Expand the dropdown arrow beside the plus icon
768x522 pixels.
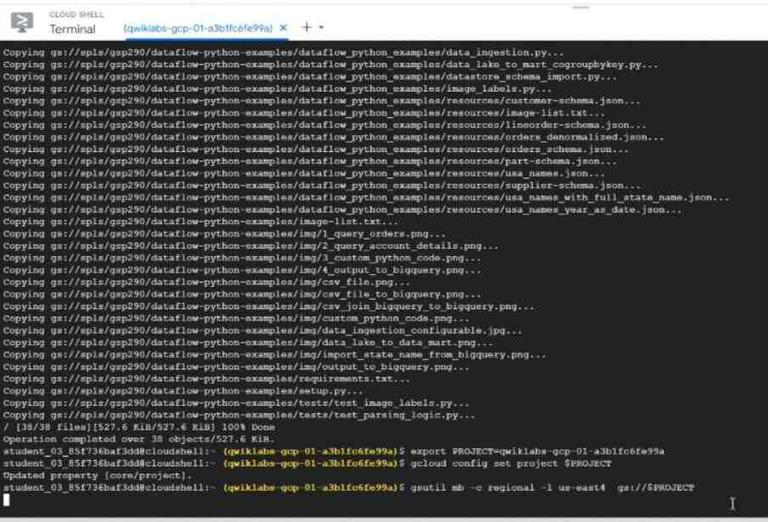(321, 27)
